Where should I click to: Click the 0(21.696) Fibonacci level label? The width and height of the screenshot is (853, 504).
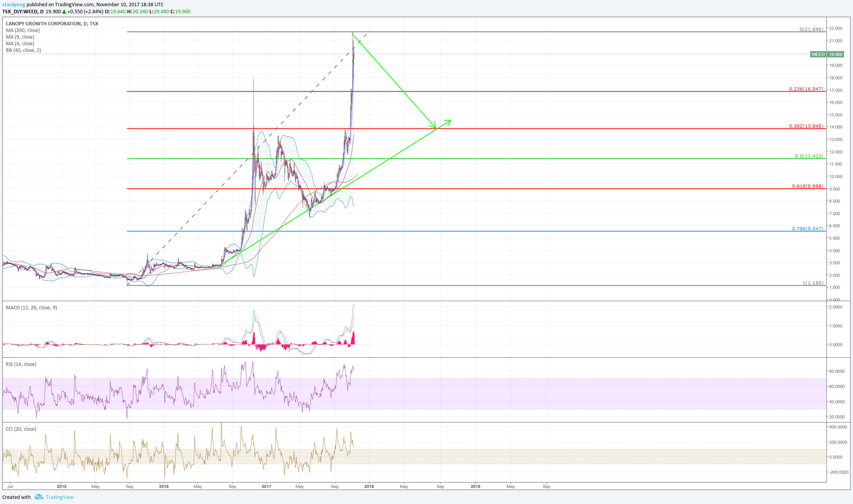811,29
